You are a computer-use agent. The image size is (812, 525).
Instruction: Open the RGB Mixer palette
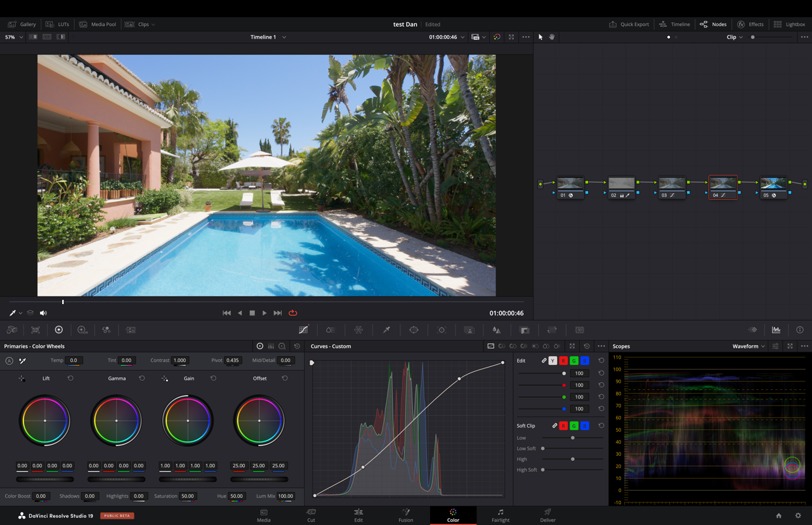tap(106, 330)
